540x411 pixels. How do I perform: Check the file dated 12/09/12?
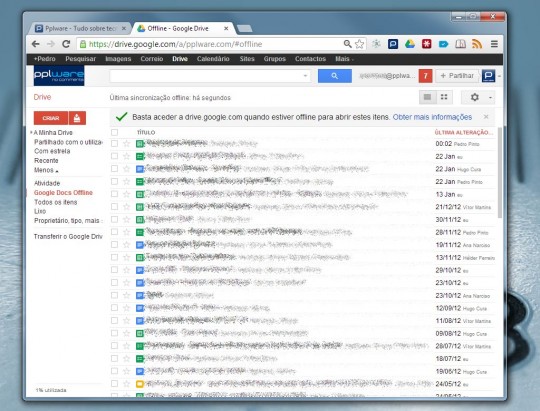point(114,308)
